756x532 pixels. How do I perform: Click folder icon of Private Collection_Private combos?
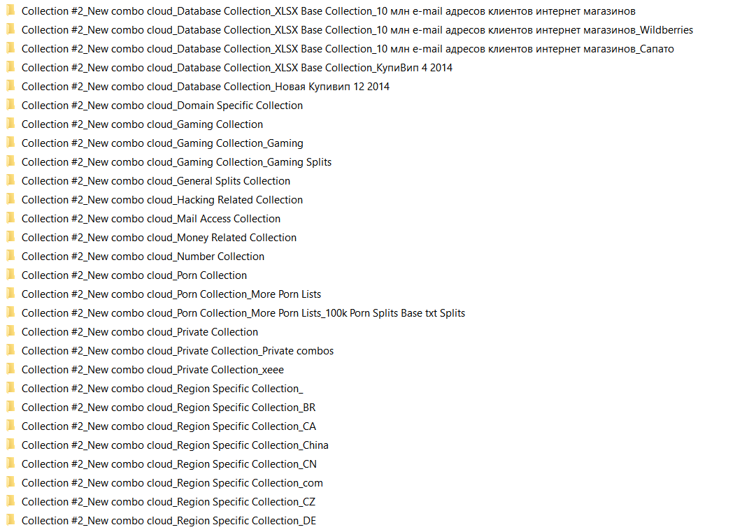10,350
